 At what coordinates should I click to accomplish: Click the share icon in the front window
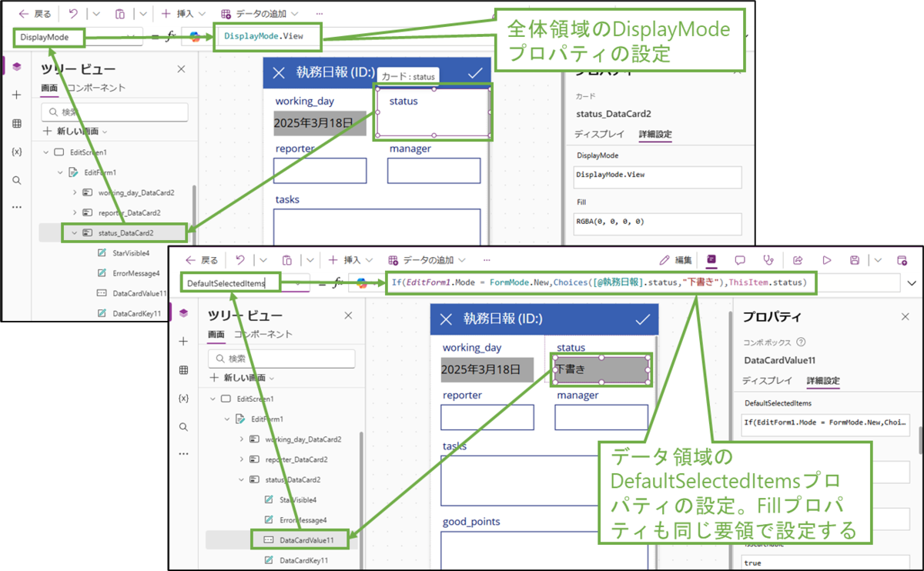798,260
